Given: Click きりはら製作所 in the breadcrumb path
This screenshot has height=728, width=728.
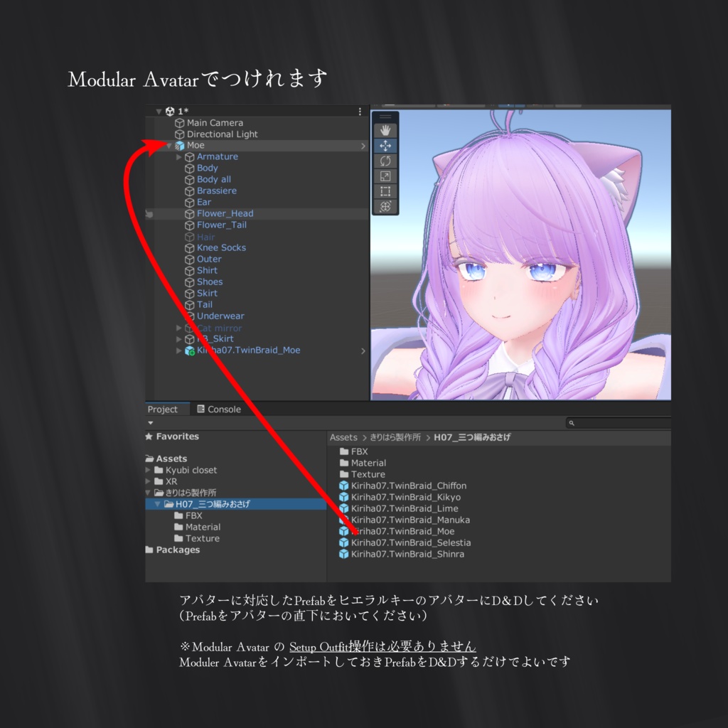Looking at the screenshot, I should [x=395, y=437].
